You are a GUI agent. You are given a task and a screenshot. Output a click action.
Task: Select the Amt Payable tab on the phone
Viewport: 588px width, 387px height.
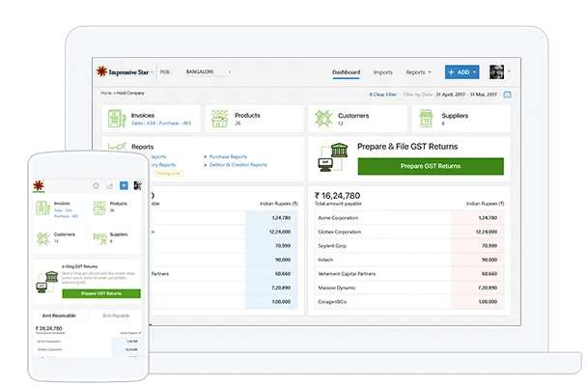115,316
